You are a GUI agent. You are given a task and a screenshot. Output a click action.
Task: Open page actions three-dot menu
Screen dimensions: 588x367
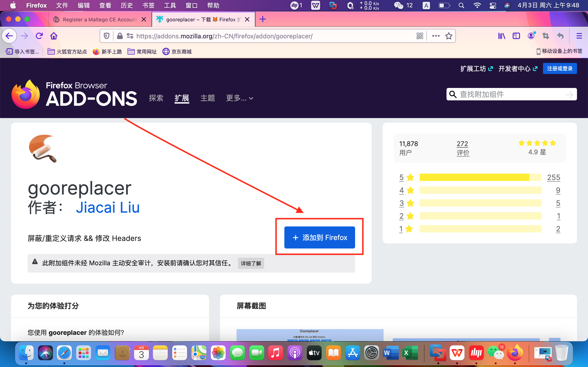[435, 36]
